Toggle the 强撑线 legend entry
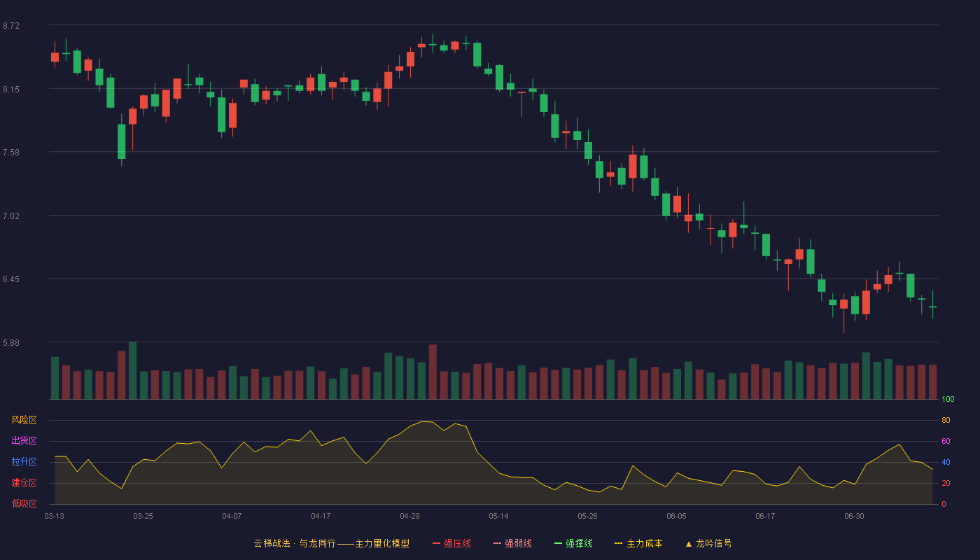980x560 pixels. (x=573, y=543)
